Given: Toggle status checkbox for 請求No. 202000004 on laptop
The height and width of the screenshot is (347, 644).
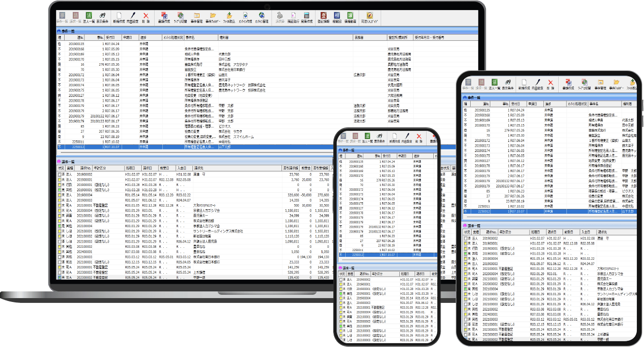Looking at the screenshot, I should point(60,210).
